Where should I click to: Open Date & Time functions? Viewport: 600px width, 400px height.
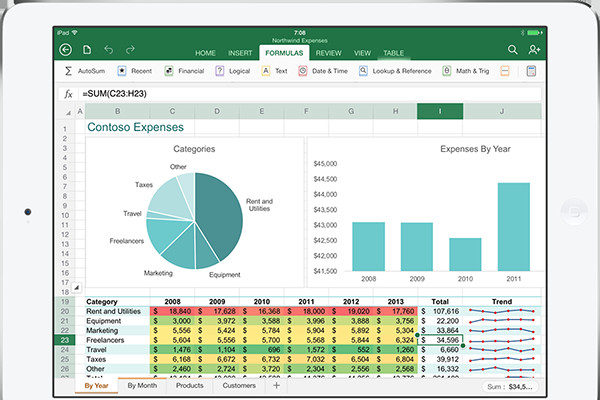point(322,72)
